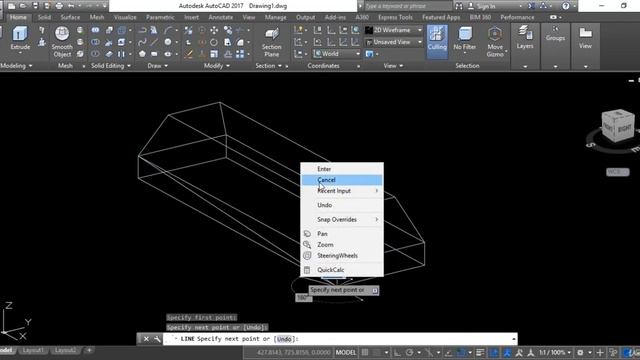Choose Cancel in the context menu
The height and width of the screenshot is (360, 640).
[342, 180]
